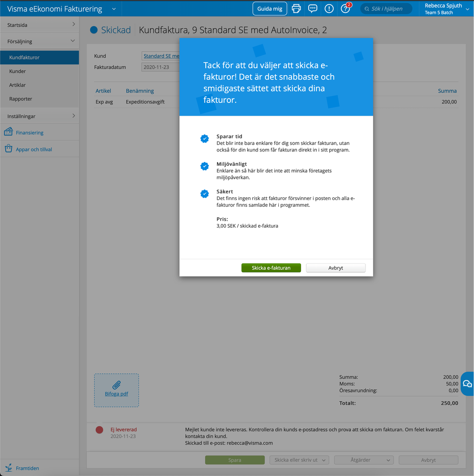Screen dimensions: 474x476
Task: Click the printer icon in top bar
Action: [296, 9]
